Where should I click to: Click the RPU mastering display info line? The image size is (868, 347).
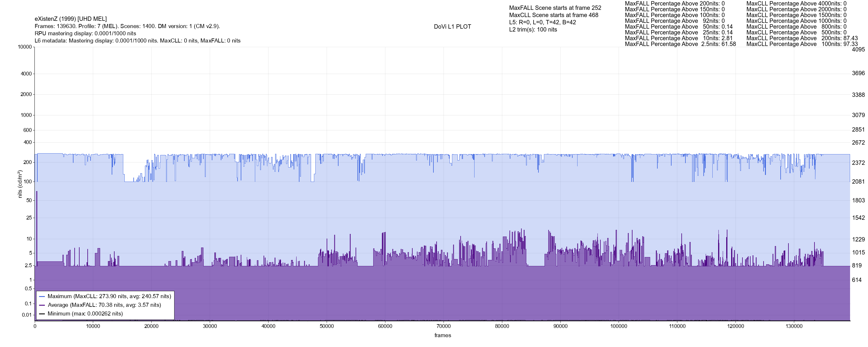click(x=85, y=33)
